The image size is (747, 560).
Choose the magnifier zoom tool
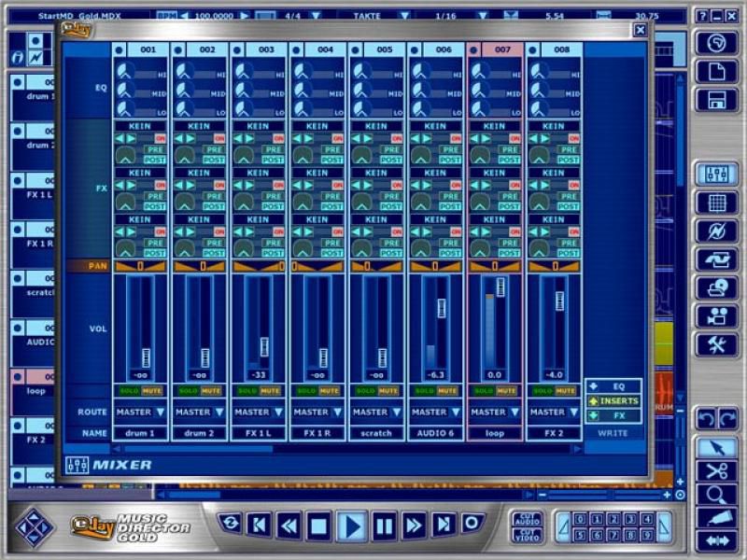[x=716, y=495]
